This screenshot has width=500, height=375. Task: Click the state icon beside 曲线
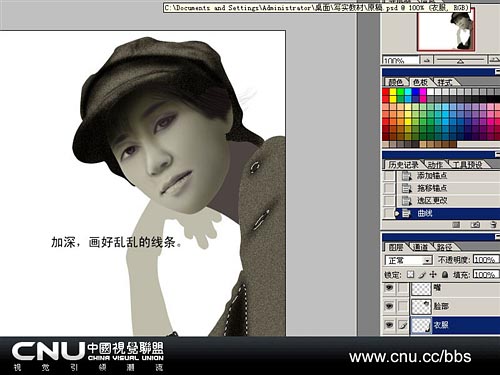tap(406, 213)
